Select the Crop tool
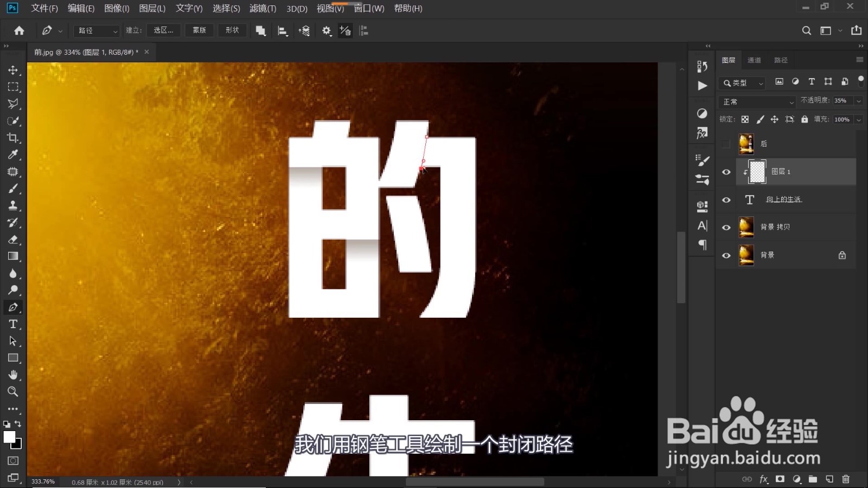 pyautogui.click(x=13, y=138)
